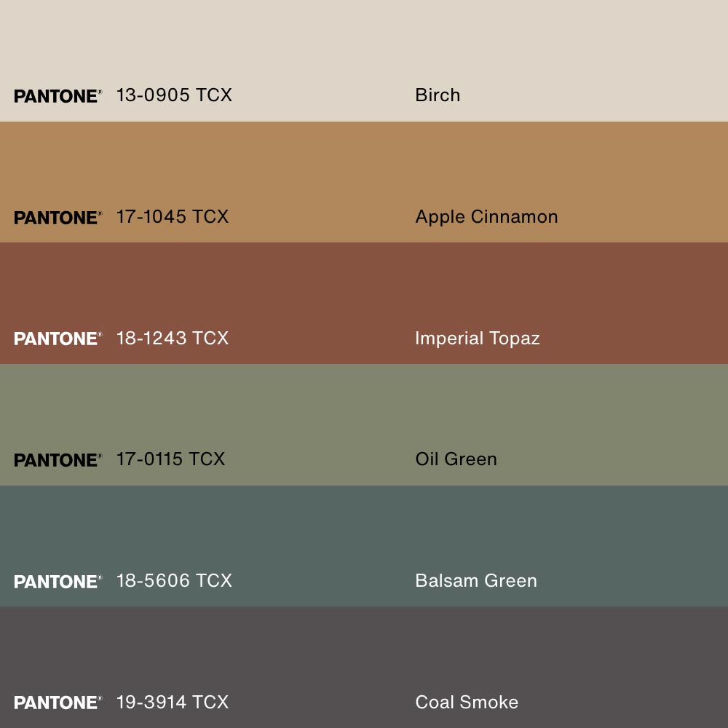The width and height of the screenshot is (728, 728).
Task: Select the Apple Cinnamon name label
Action: coord(486,217)
